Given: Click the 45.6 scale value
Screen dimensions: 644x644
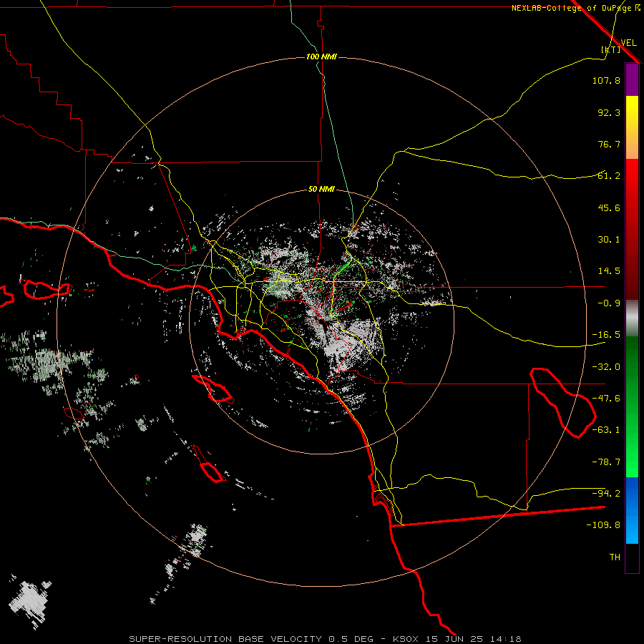Looking at the screenshot, I should (x=609, y=208).
